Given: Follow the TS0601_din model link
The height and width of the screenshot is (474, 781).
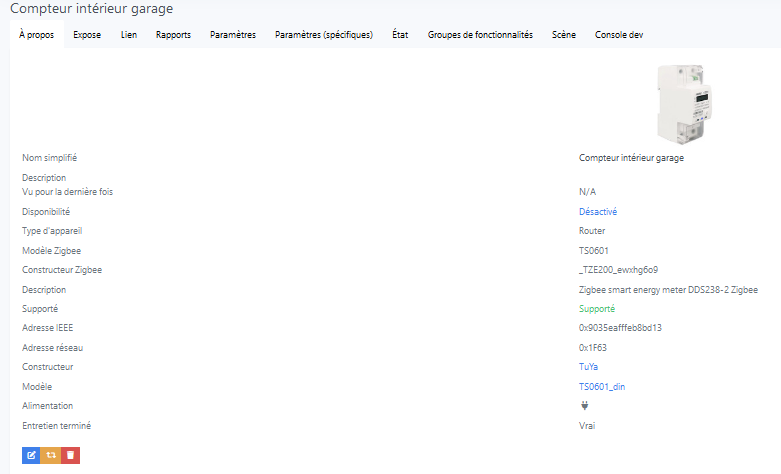Looking at the screenshot, I should pos(602,387).
